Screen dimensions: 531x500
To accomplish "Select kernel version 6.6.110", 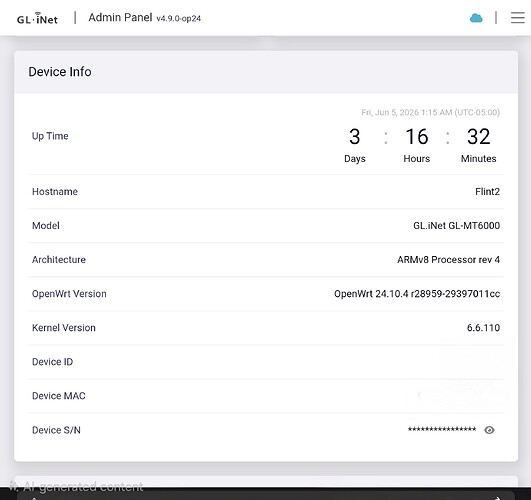I will click(483, 328).
